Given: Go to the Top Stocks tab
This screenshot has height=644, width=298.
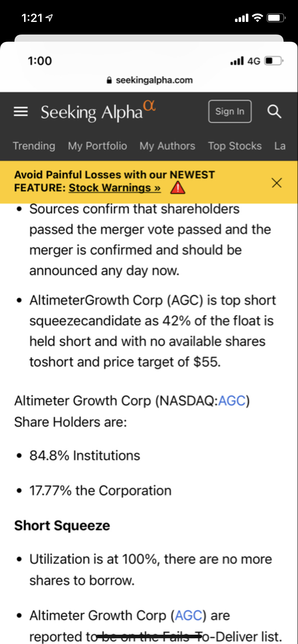Looking at the screenshot, I should pyautogui.click(x=235, y=146).
